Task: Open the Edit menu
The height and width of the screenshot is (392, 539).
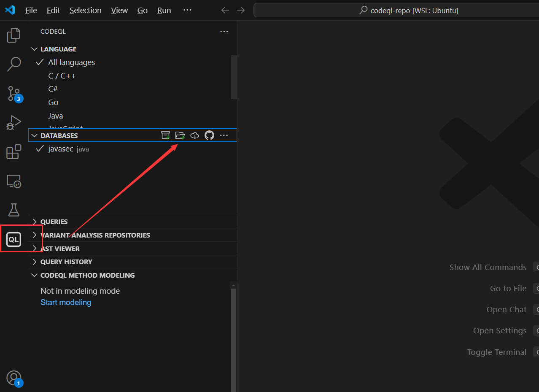Action: tap(53, 10)
